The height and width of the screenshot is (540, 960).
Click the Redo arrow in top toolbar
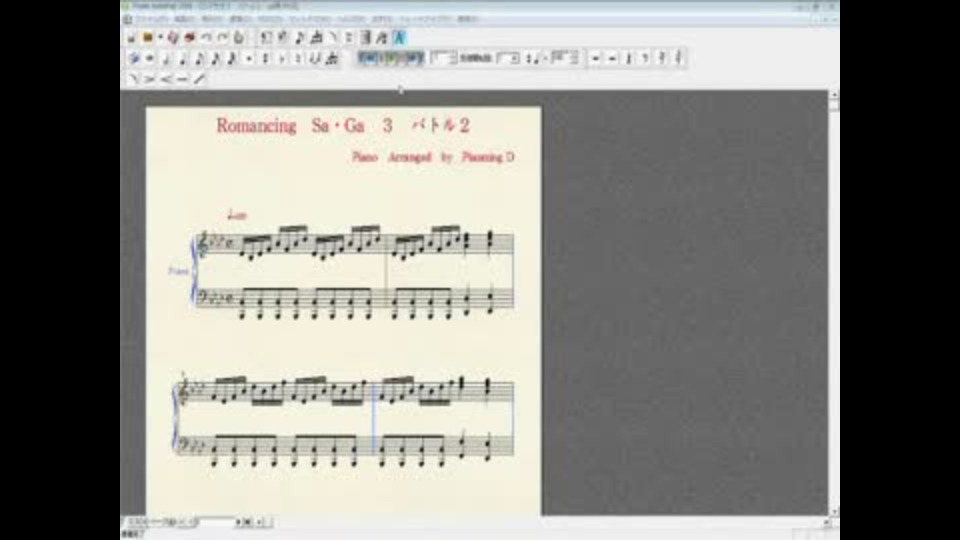pos(222,38)
